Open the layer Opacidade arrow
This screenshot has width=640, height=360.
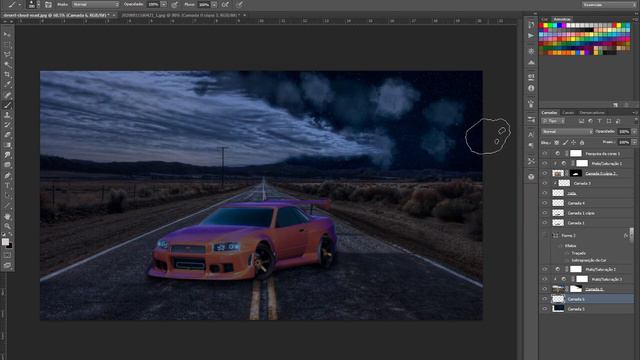[634, 131]
